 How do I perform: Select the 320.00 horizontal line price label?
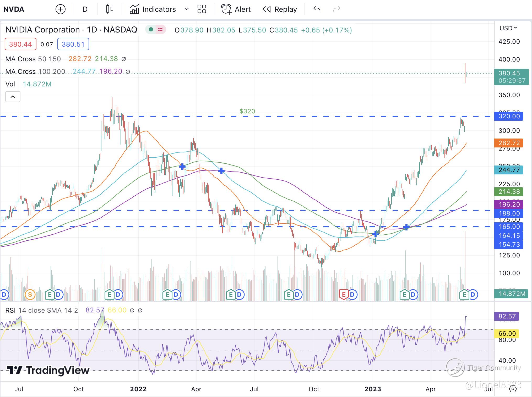click(508, 116)
